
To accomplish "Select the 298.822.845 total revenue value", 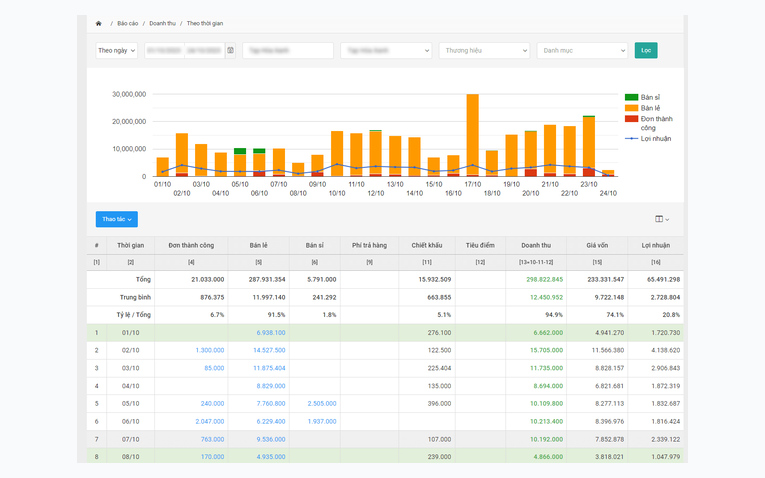I will [544, 279].
